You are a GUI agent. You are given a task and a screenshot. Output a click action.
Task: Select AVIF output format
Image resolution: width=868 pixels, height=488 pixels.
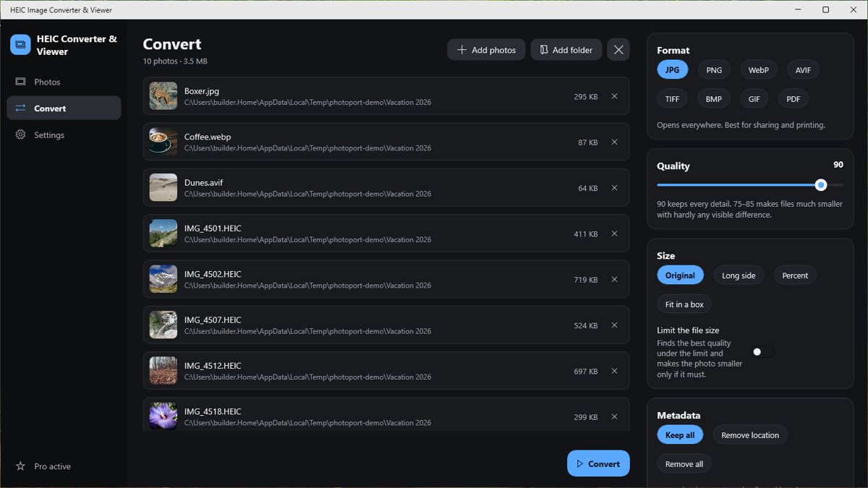point(804,70)
